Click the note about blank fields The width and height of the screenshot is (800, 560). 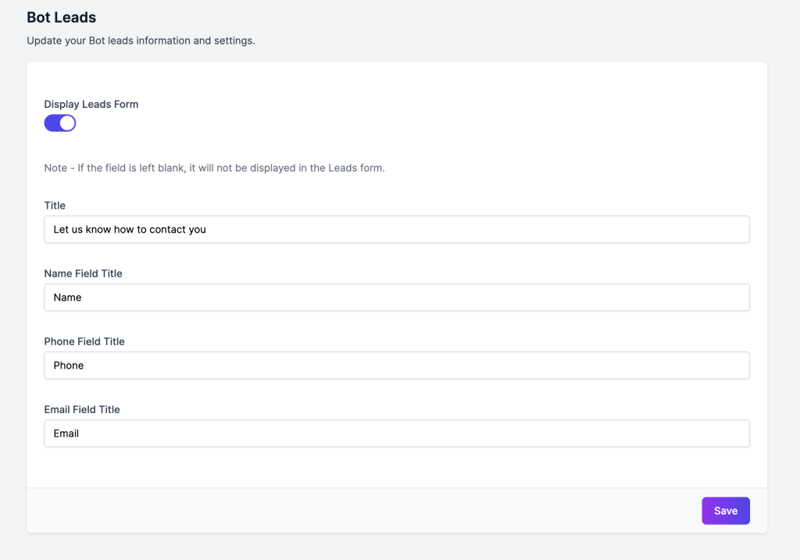pos(214,168)
